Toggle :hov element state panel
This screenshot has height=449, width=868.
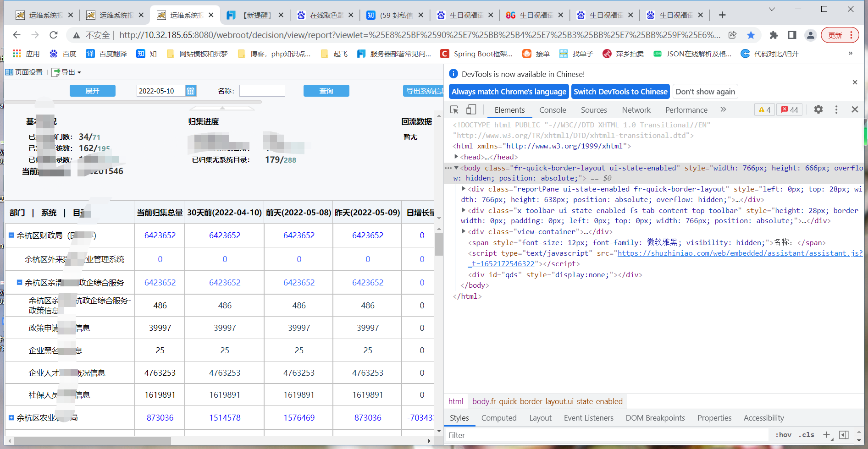pos(783,435)
